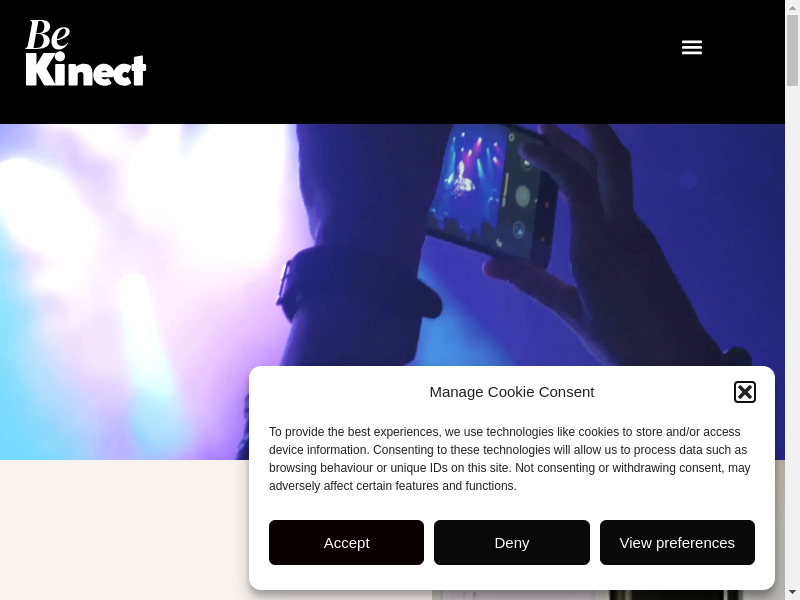Deny cookies in the consent dialog
Screen dimensions: 800x600
click(x=512, y=542)
